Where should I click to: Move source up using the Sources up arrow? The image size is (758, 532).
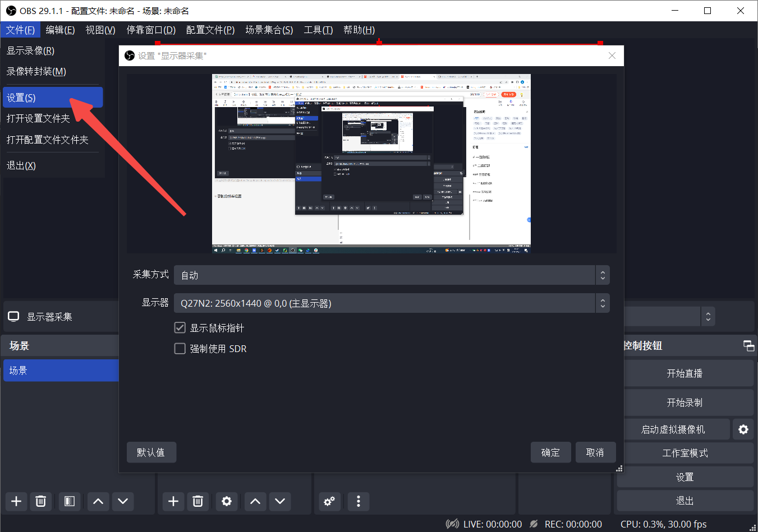(255, 501)
